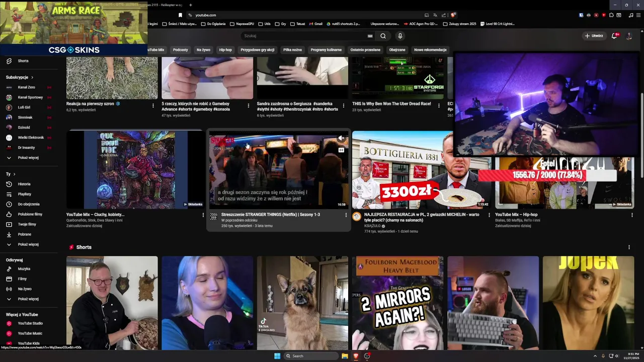Open a new browser tab

pos(190,5)
